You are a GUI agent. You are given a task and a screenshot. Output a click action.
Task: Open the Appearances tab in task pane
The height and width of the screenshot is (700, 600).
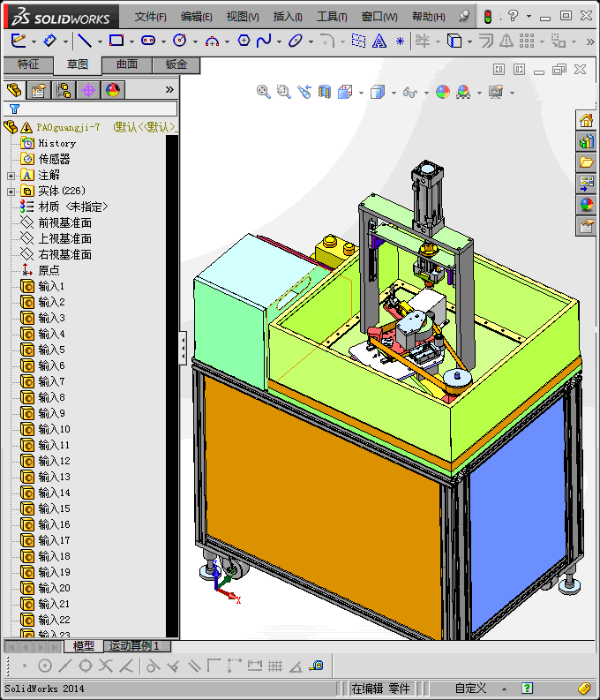tap(586, 205)
